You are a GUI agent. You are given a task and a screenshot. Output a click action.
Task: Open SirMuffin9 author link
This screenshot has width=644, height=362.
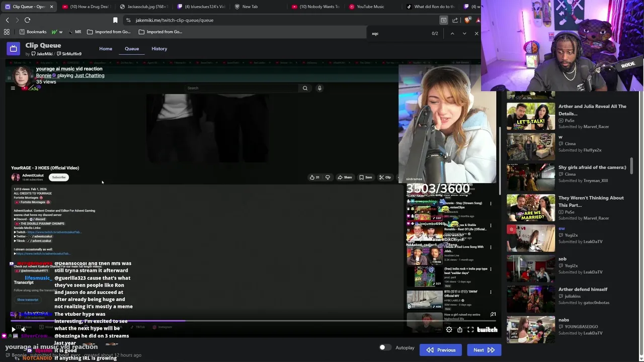[x=69, y=54]
